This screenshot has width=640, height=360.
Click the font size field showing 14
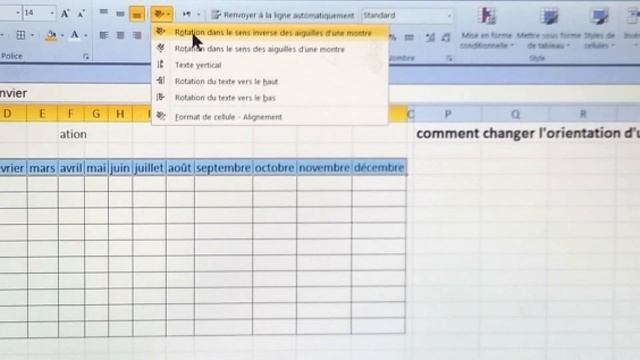click(36, 13)
